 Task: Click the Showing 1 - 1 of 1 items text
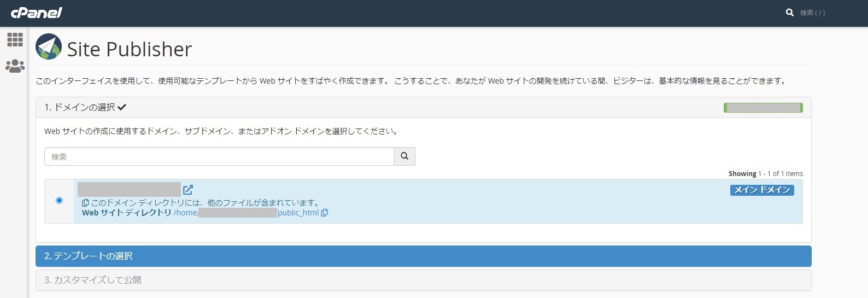pyautogui.click(x=765, y=174)
